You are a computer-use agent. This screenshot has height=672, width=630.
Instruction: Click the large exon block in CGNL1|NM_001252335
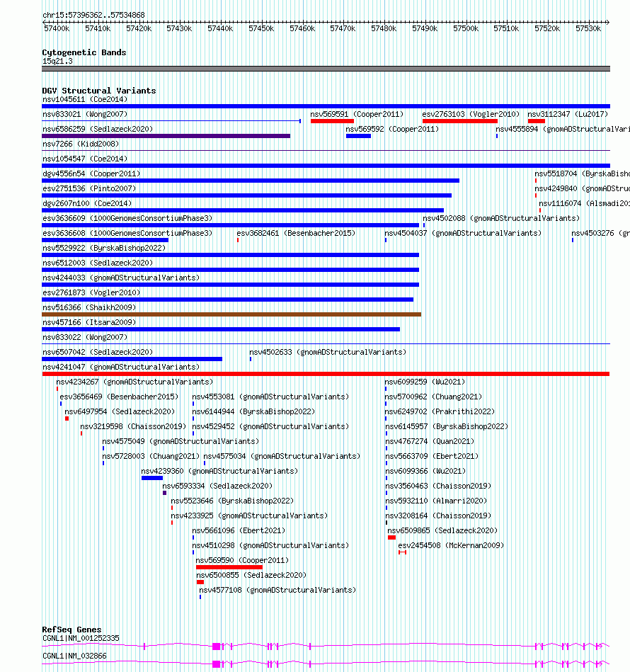click(x=217, y=647)
